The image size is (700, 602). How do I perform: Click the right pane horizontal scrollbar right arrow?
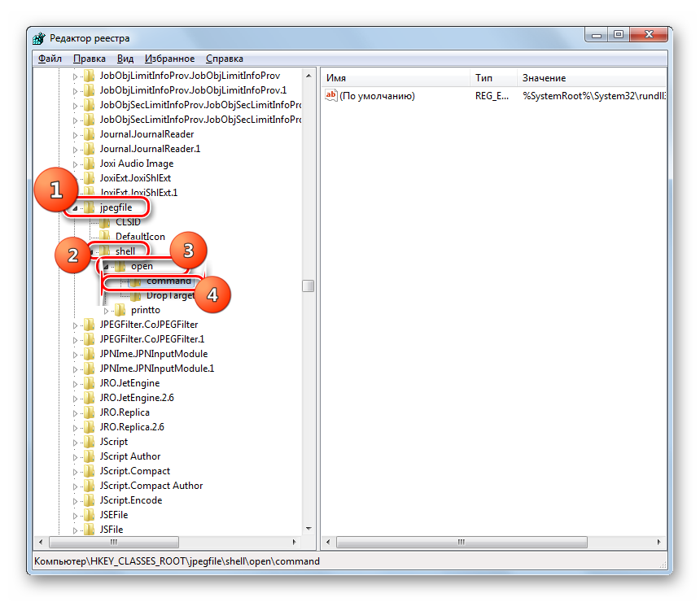tap(661, 543)
